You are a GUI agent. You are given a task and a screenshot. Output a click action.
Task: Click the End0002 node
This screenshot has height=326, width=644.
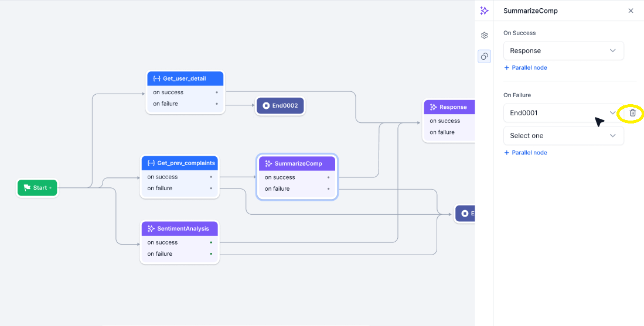tap(280, 106)
